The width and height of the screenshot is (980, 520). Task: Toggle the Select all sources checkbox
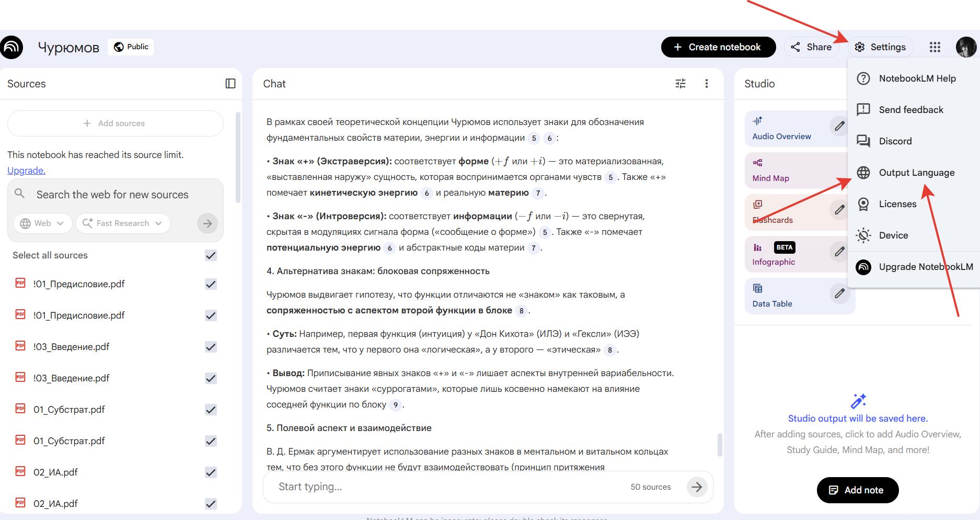click(x=211, y=255)
